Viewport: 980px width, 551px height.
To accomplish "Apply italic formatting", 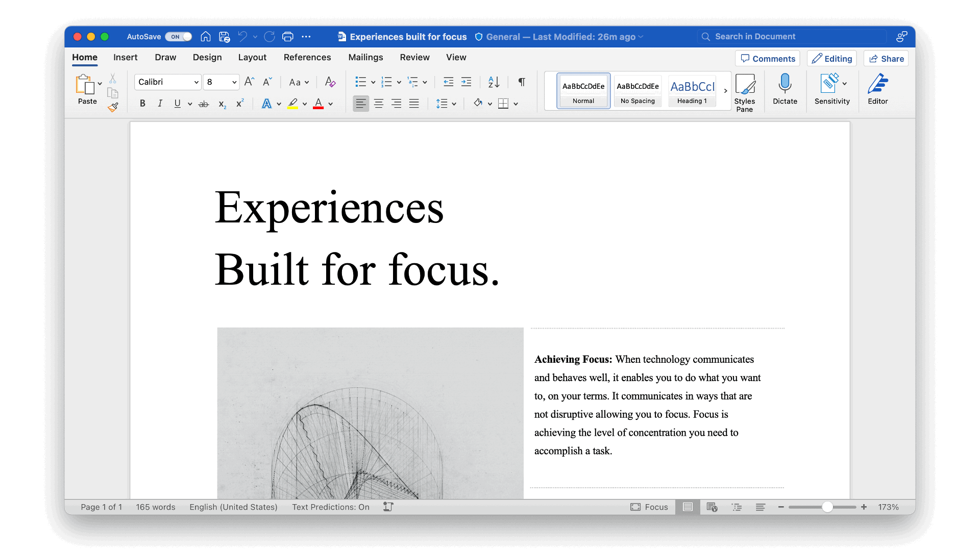I will 160,104.
